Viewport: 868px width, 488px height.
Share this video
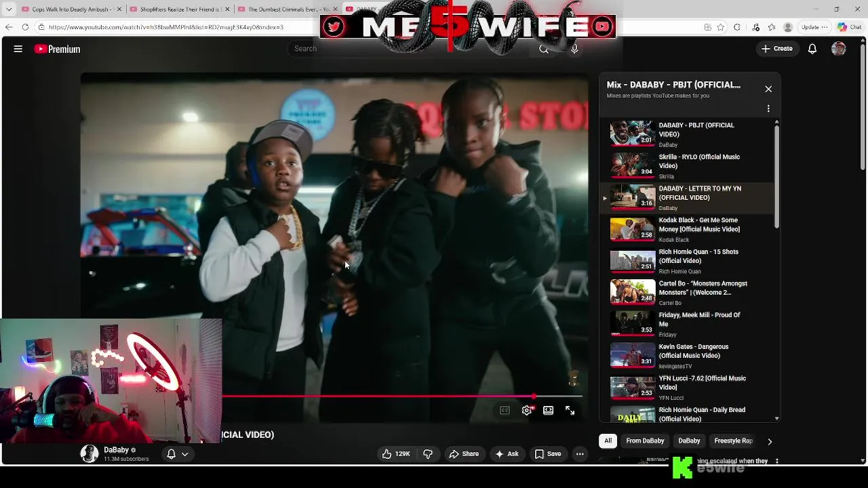464,454
